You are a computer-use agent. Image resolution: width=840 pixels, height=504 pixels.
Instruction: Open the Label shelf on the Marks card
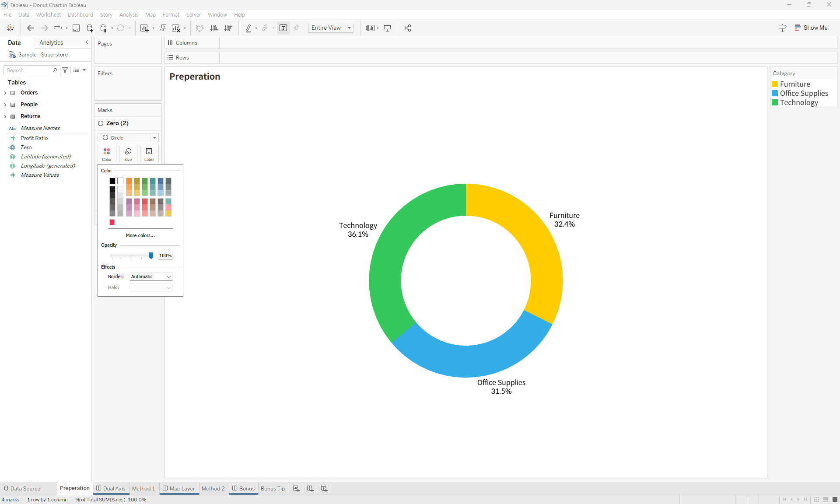pos(149,154)
